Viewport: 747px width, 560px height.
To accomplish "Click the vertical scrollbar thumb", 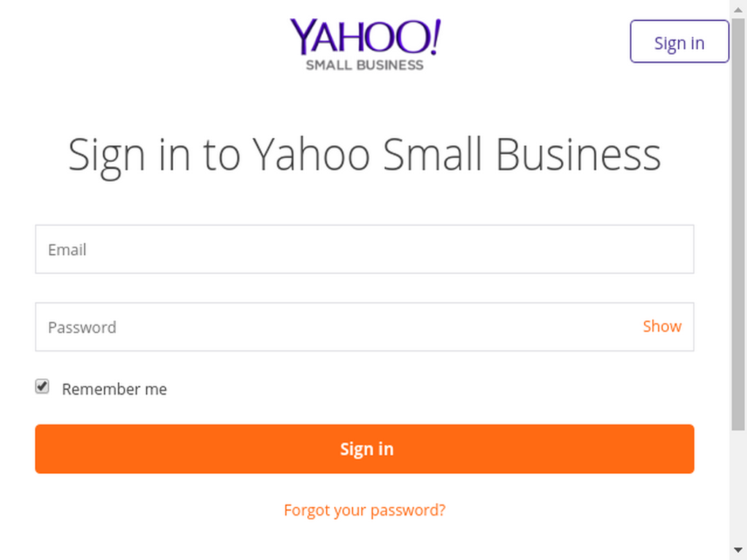I will [738, 225].
